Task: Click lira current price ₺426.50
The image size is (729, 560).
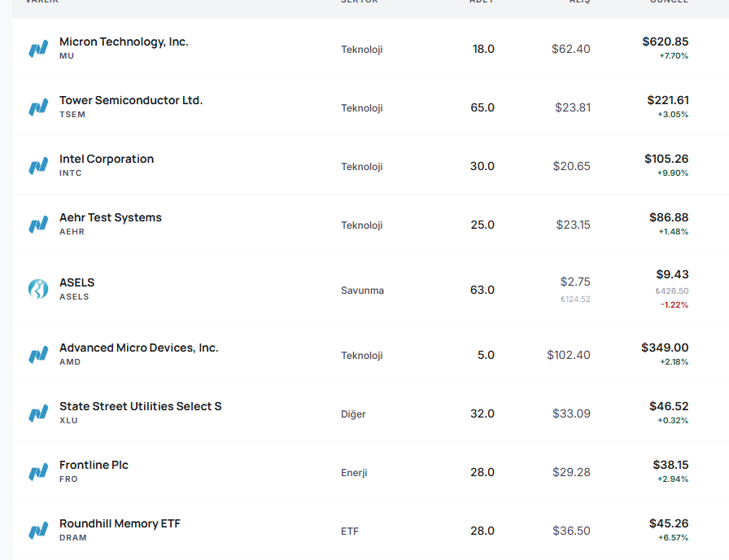Action: pos(672,291)
